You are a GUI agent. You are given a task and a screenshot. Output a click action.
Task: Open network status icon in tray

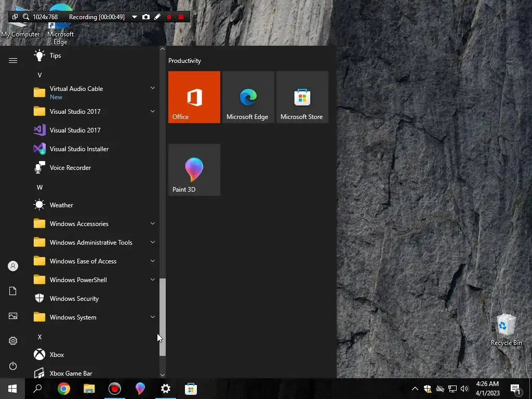point(453,389)
